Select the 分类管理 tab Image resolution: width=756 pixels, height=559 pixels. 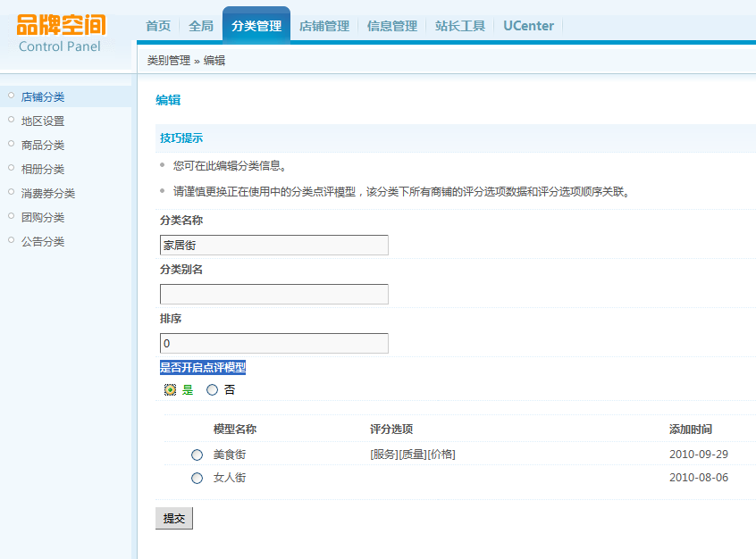click(256, 26)
